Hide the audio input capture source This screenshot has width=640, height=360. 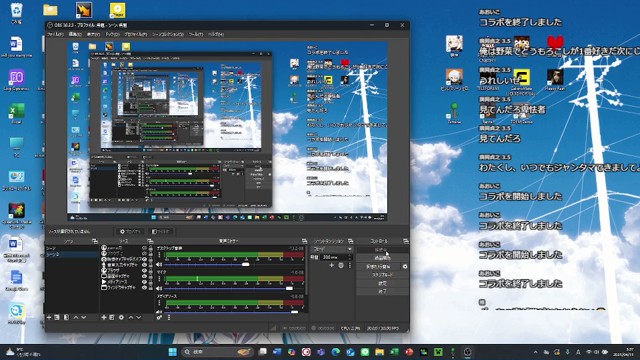click(144, 265)
